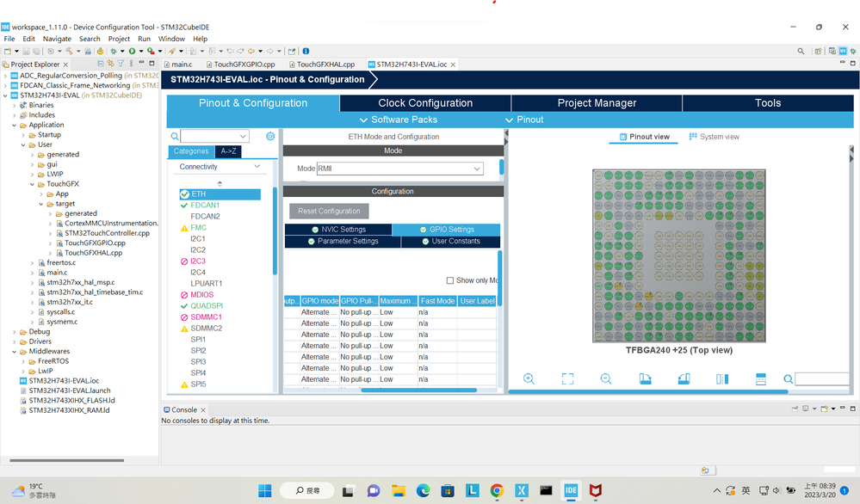This screenshot has height=504, width=860.
Task: Switch to Clock Configuration tab
Action: pyautogui.click(x=425, y=103)
